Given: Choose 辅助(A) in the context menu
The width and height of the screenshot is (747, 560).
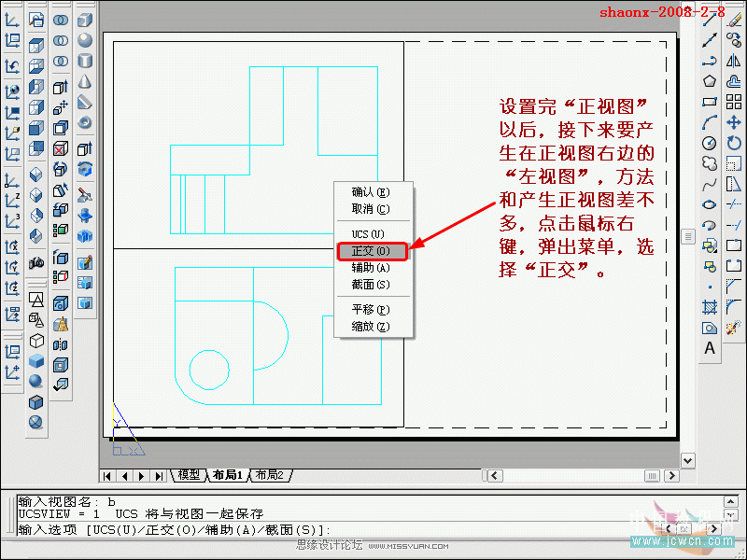Looking at the screenshot, I should click(370, 268).
